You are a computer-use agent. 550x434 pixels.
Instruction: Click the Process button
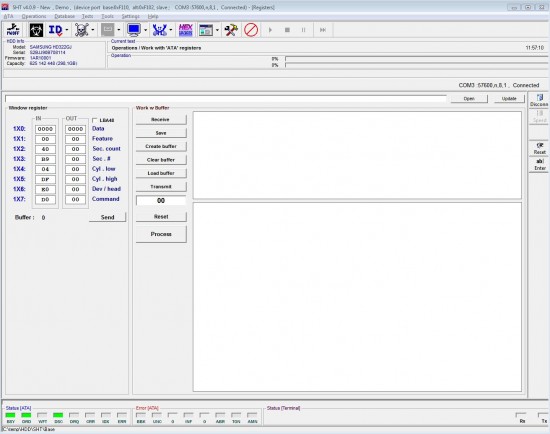coord(161,234)
